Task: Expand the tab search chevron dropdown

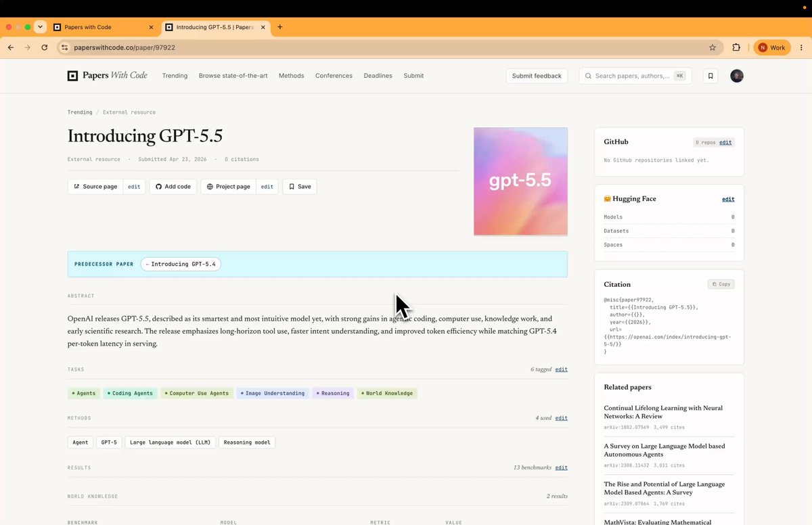Action: [40, 27]
